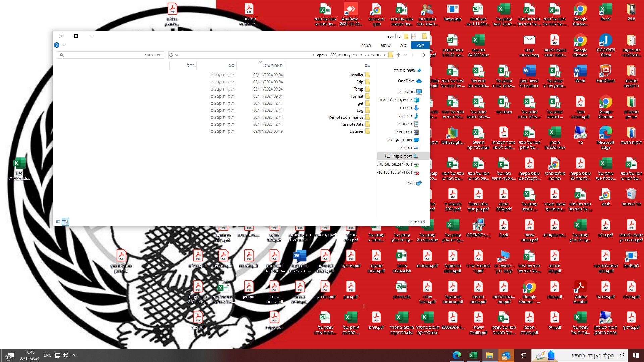
Task: Switch Explorer to details view
Action: pos(65,222)
